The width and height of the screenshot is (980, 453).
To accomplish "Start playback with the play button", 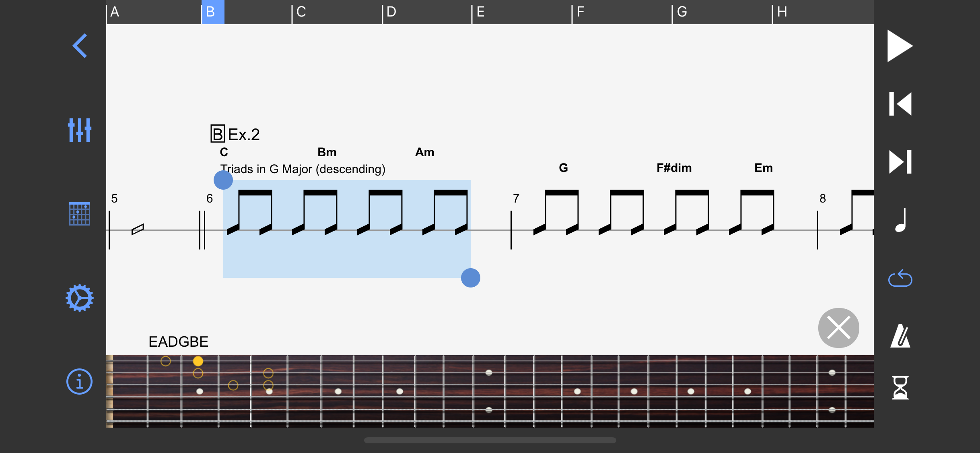I will pos(900,46).
